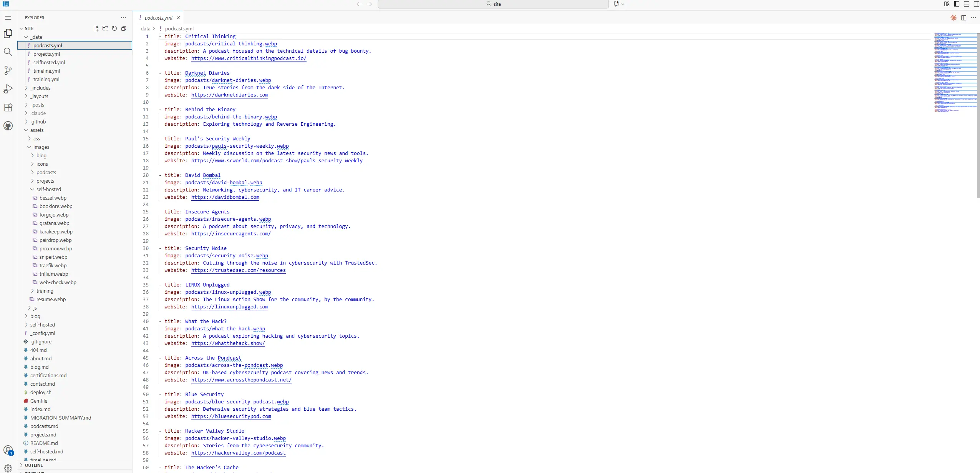Open _config.yml file

coord(43,333)
